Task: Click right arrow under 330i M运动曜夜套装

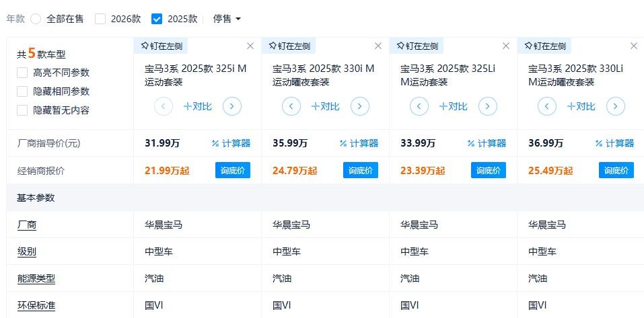Action: 360,107
